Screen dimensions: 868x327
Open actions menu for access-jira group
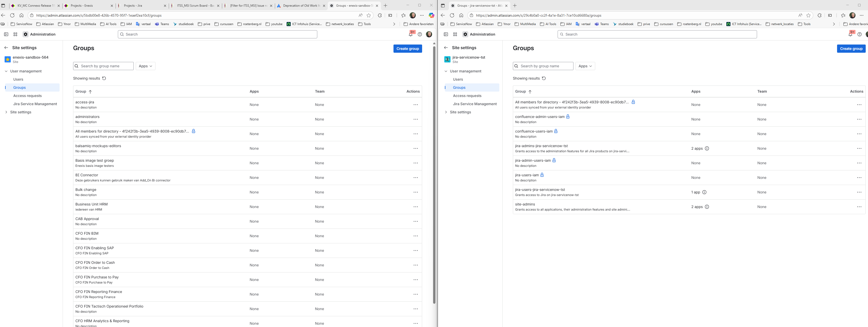[x=415, y=105]
